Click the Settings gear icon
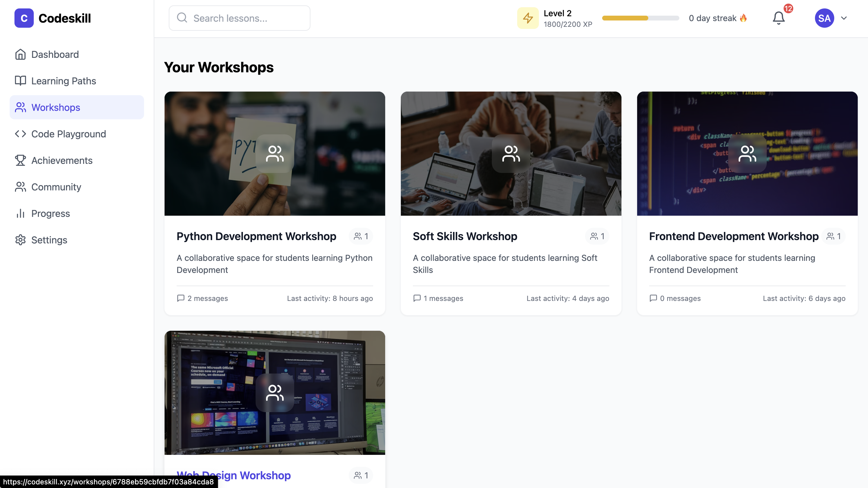 20,240
